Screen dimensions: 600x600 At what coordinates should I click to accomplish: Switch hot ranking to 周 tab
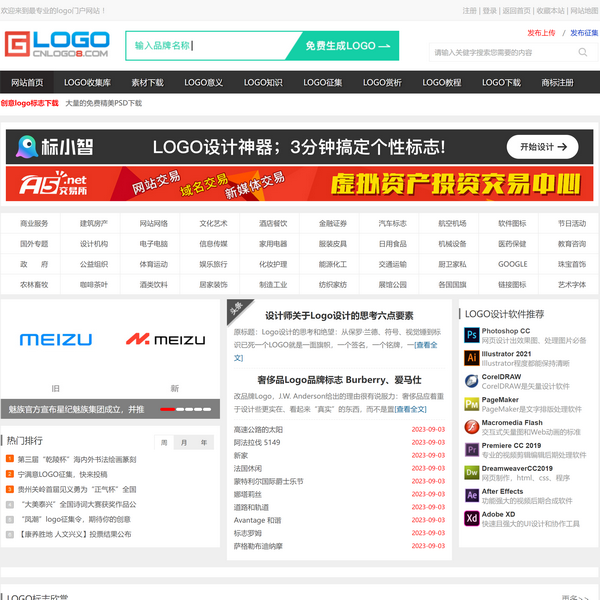point(164,442)
